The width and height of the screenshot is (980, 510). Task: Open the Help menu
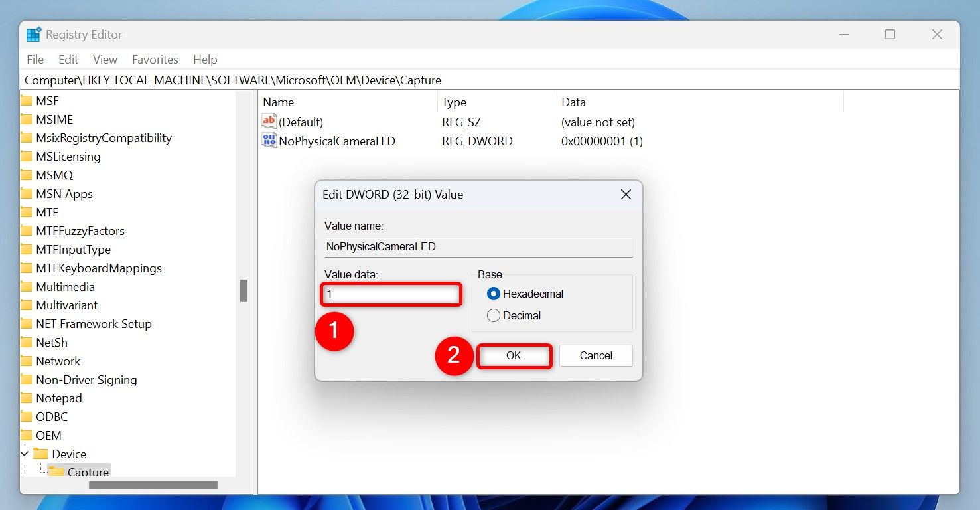205,60
